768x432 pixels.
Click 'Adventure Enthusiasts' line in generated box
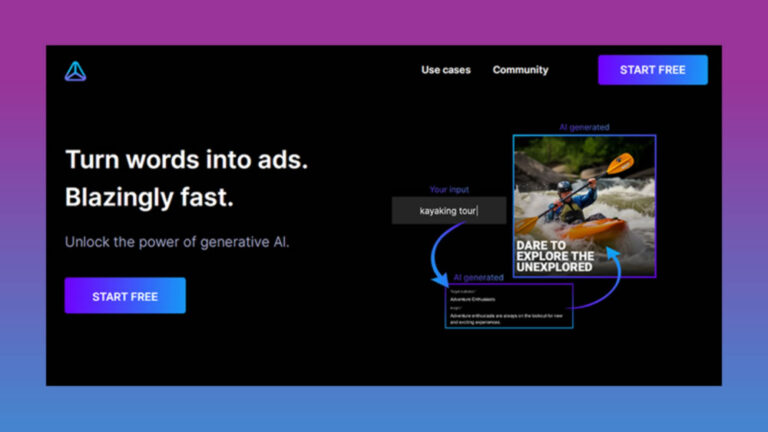(473, 299)
